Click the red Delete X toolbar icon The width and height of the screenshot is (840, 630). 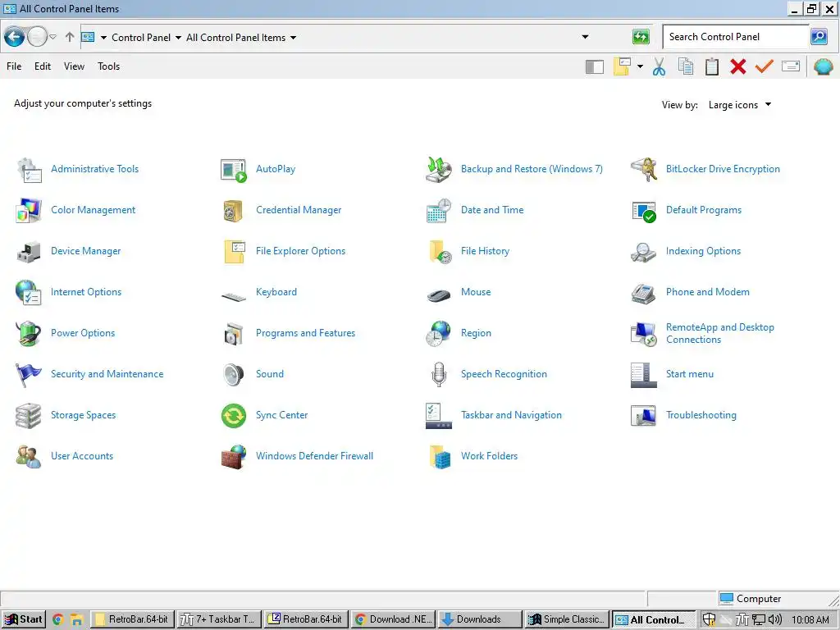point(738,66)
